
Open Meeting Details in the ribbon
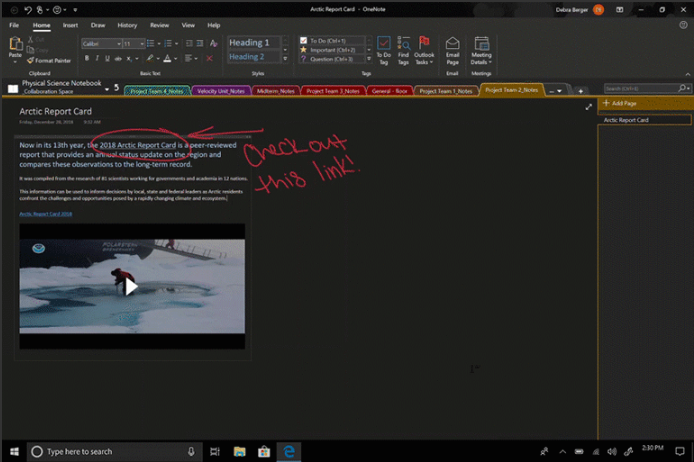point(481,50)
